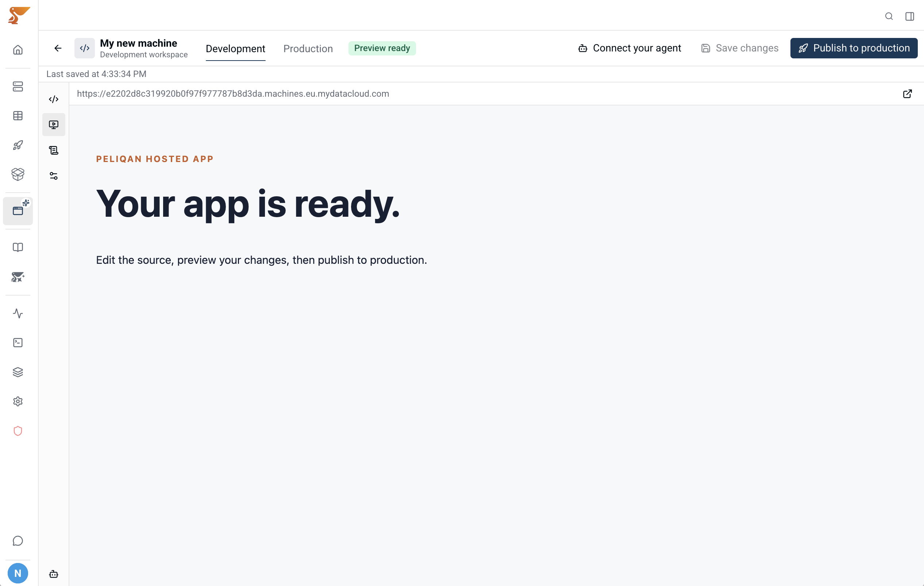924x586 pixels.
Task: Click the PELIQAN HOSTED APP label
Action: pyautogui.click(x=155, y=159)
